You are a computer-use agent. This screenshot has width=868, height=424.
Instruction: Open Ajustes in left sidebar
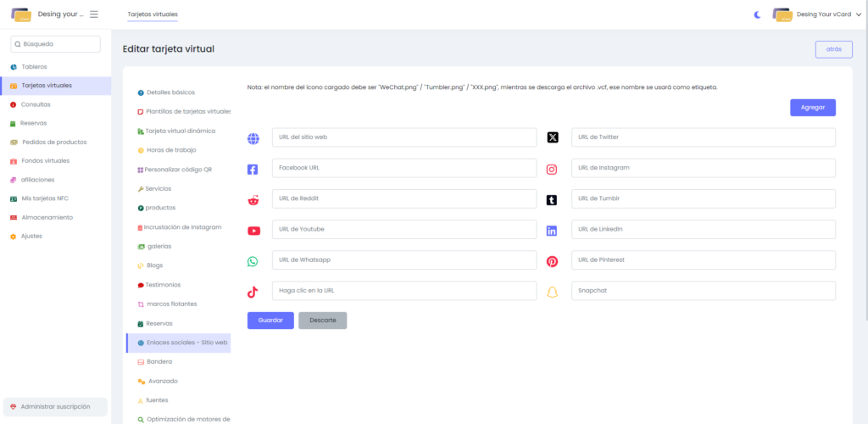[x=31, y=236]
